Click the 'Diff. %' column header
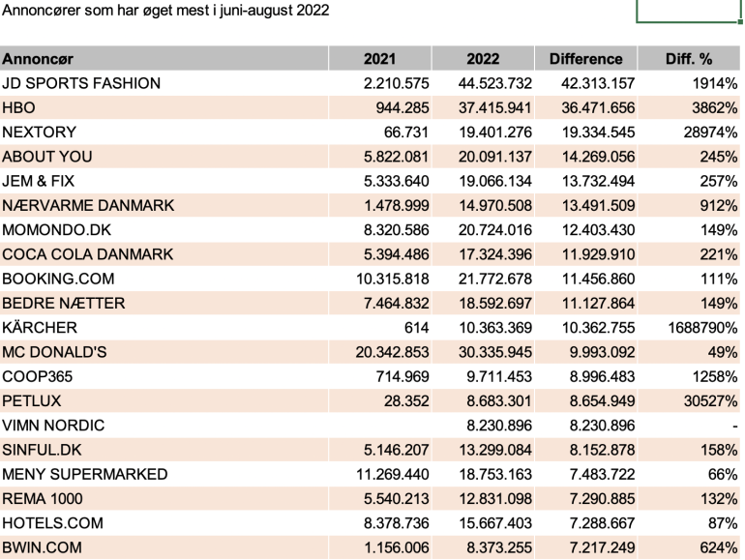 click(x=689, y=58)
